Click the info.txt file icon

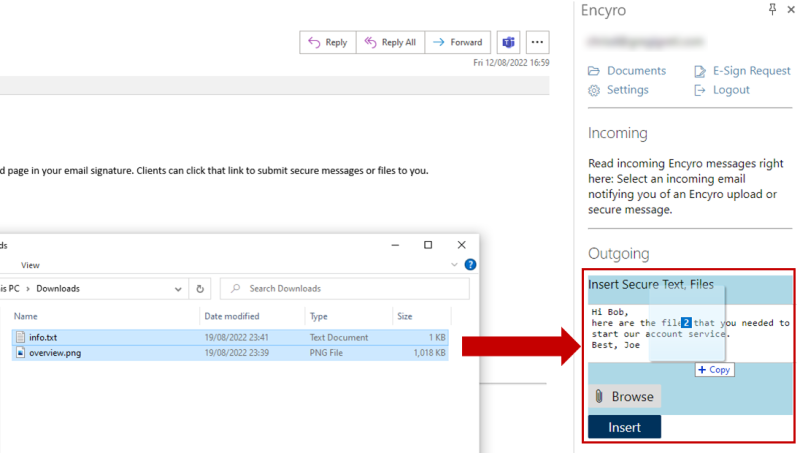(x=20, y=337)
